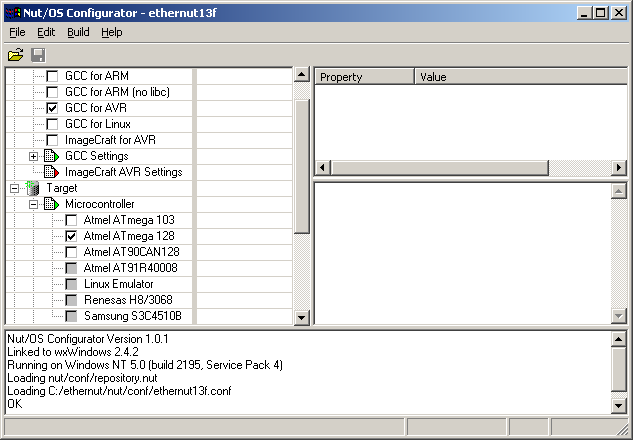Check the Atmel ATmega 103 box
The height and width of the screenshot is (440, 633).
tap(71, 220)
